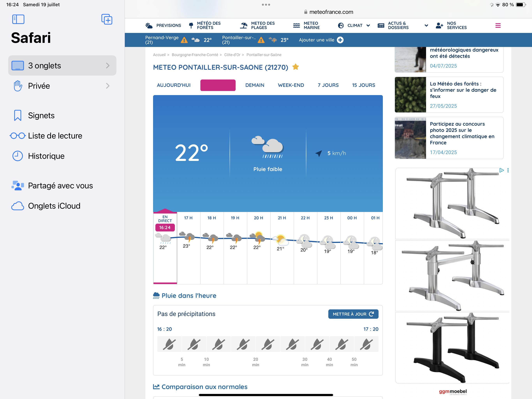Image resolution: width=532 pixels, height=399 pixels.
Task: Open Meteo des Plages section
Action: click(x=258, y=26)
